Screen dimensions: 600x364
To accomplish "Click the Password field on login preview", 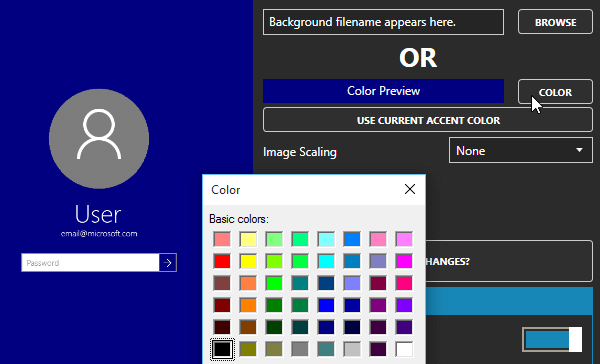I will 90,263.
